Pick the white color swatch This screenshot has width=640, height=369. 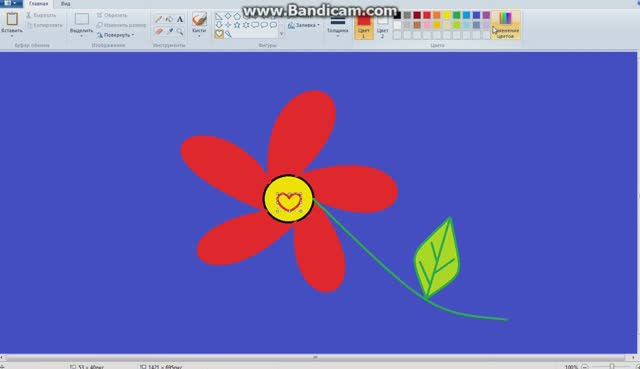click(397, 25)
